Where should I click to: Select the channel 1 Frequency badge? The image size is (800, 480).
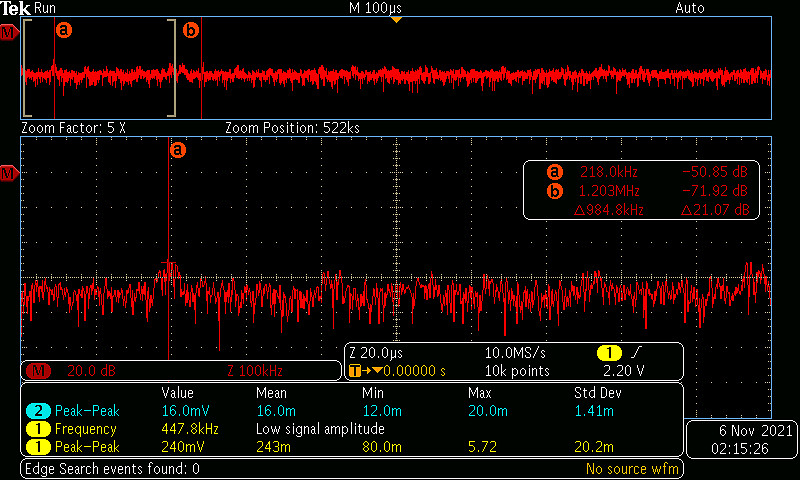[38, 429]
